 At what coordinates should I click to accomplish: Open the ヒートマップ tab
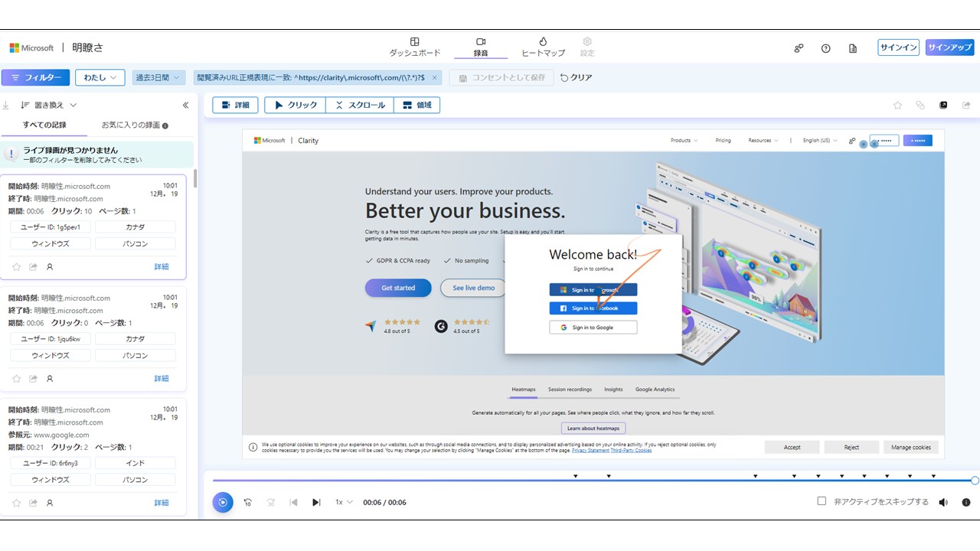click(x=543, y=47)
